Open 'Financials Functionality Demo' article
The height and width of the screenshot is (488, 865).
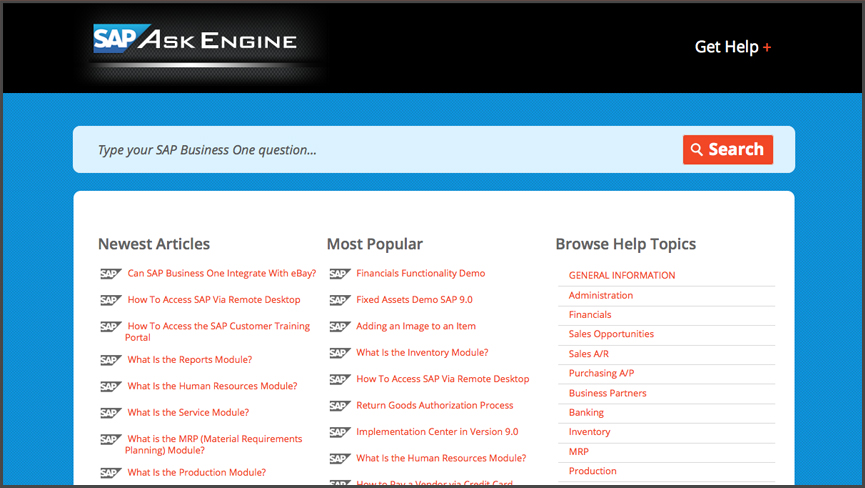click(421, 273)
